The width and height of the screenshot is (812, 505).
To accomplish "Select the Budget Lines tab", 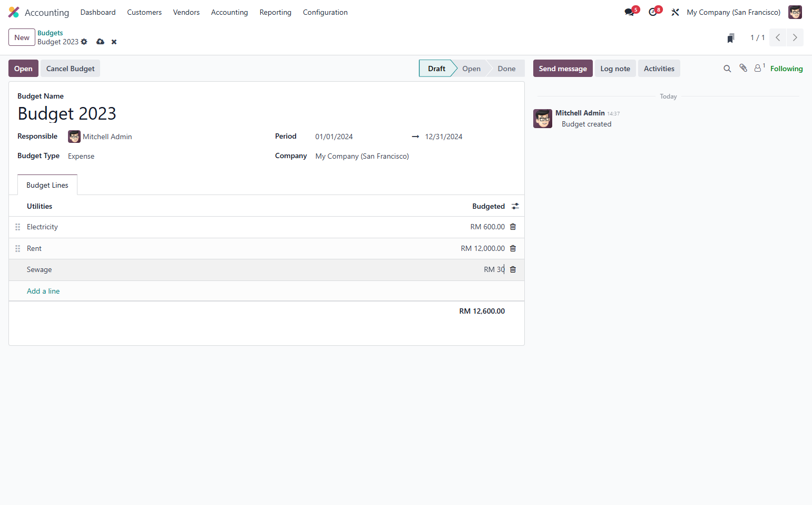I will 47,185.
